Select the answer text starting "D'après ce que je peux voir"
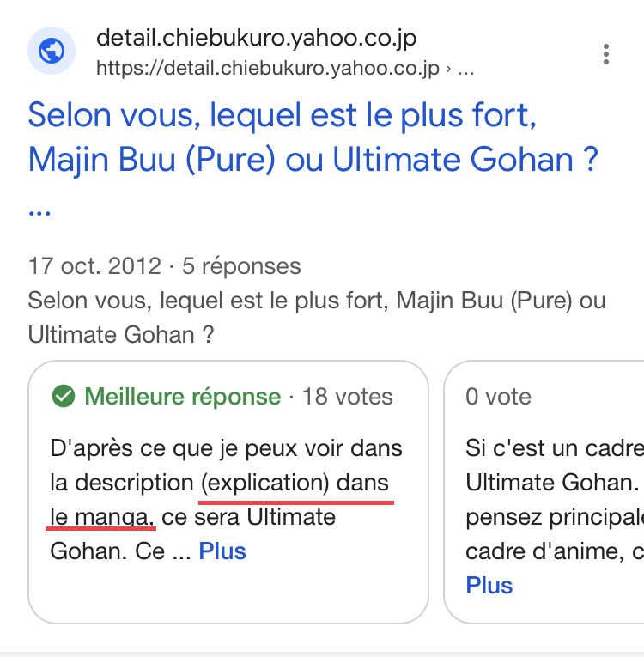Viewport: 644px width, 657px height. click(227, 448)
